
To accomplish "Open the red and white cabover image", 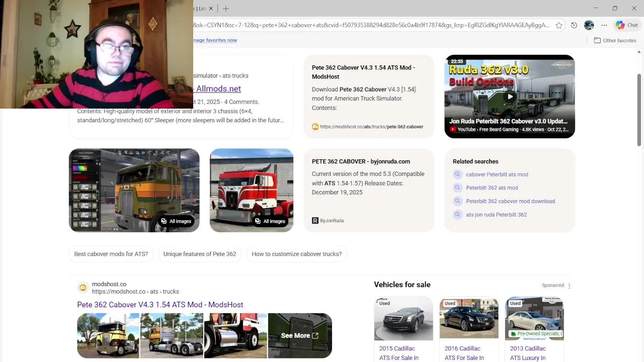I will pyautogui.click(x=252, y=190).
